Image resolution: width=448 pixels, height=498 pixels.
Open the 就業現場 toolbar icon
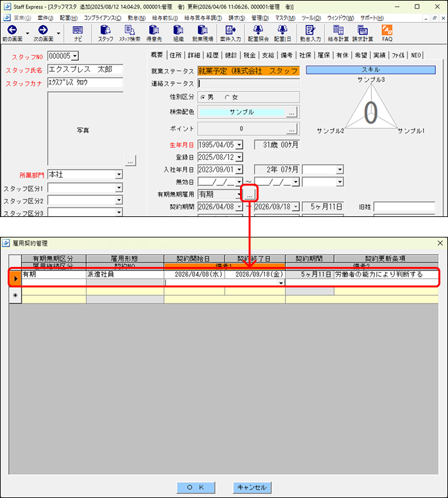[x=203, y=33]
